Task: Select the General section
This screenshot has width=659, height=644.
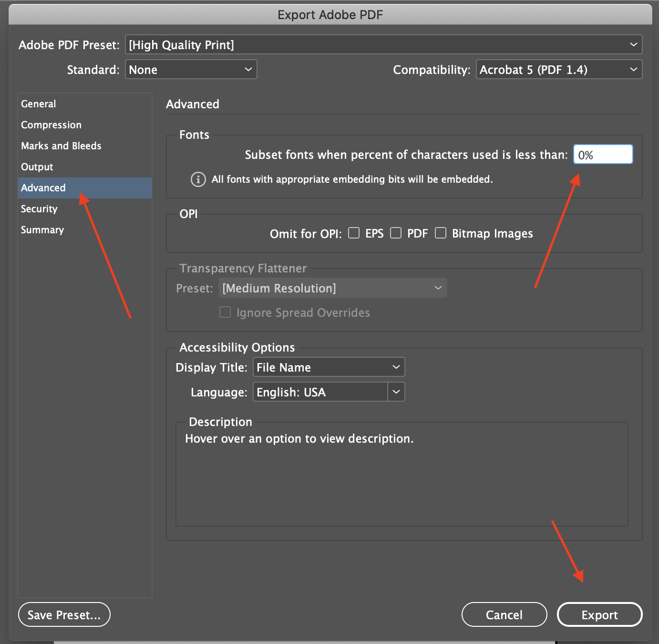Action: tap(85, 104)
